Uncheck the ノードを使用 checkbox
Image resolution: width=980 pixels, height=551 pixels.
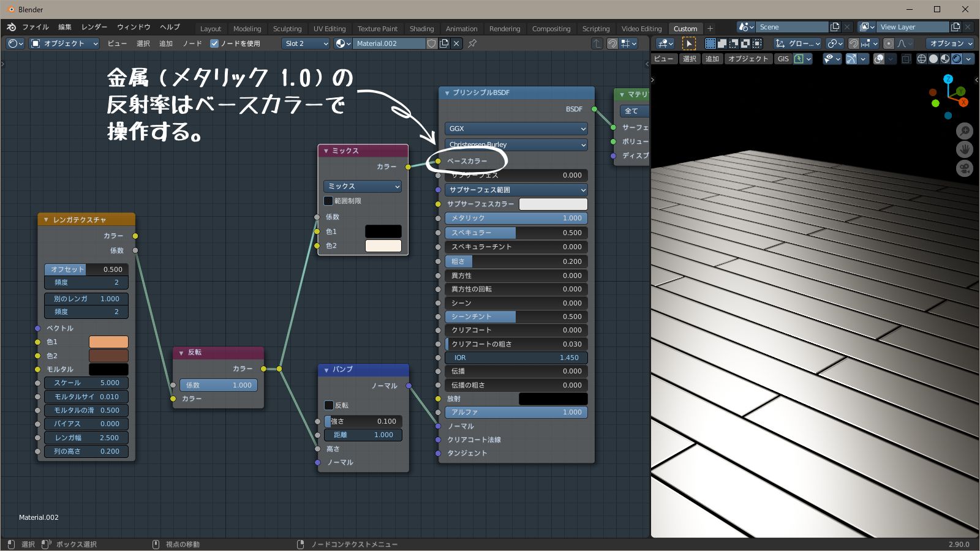point(214,43)
